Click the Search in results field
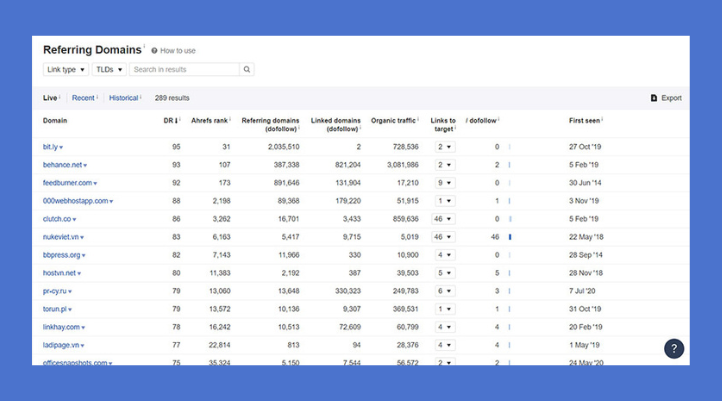This screenshot has height=401, width=722. coord(184,70)
